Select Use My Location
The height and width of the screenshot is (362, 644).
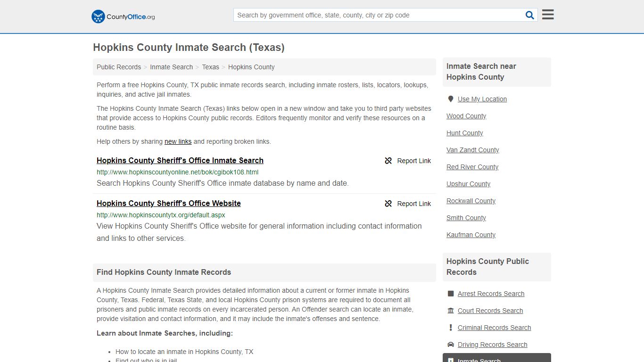point(482,99)
